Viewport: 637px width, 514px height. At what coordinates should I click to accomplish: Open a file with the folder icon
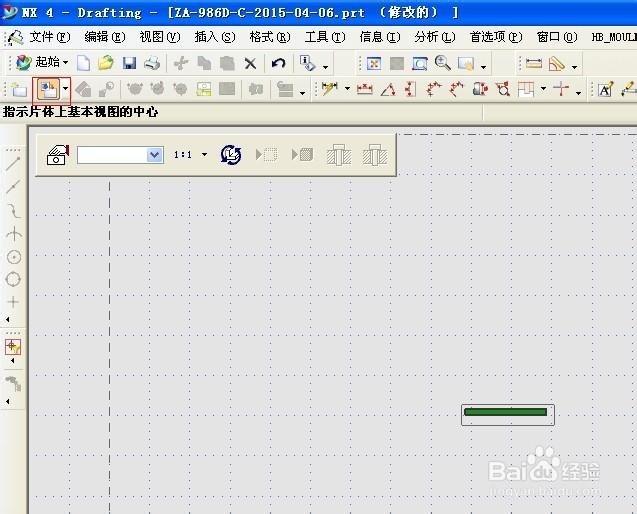pos(106,63)
